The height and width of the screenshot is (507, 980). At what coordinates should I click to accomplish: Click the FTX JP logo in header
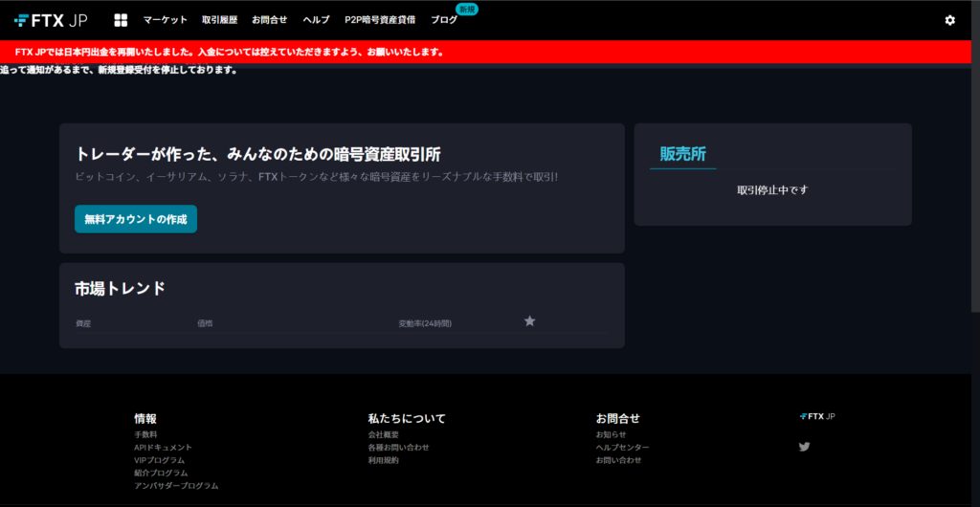pyautogui.click(x=51, y=20)
